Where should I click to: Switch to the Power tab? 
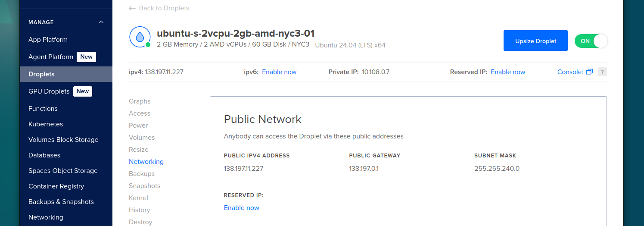tap(138, 126)
